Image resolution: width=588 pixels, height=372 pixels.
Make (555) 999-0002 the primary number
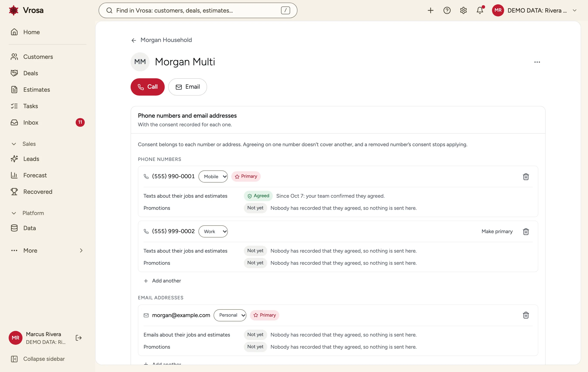497,231
